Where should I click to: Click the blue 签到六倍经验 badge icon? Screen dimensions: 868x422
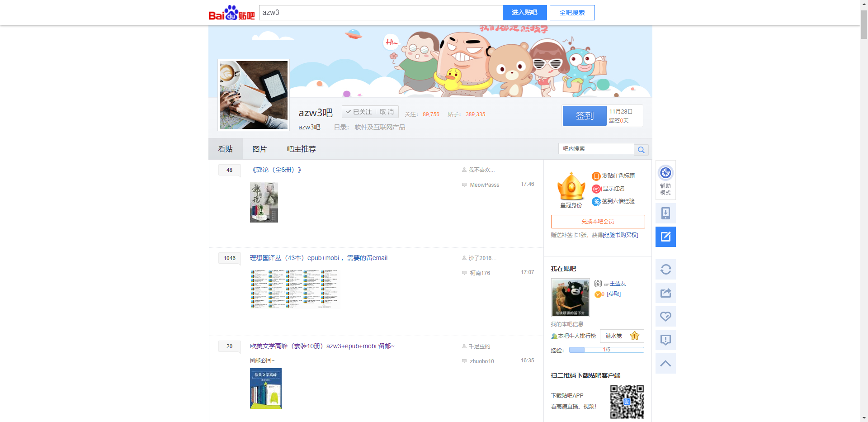click(596, 201)
